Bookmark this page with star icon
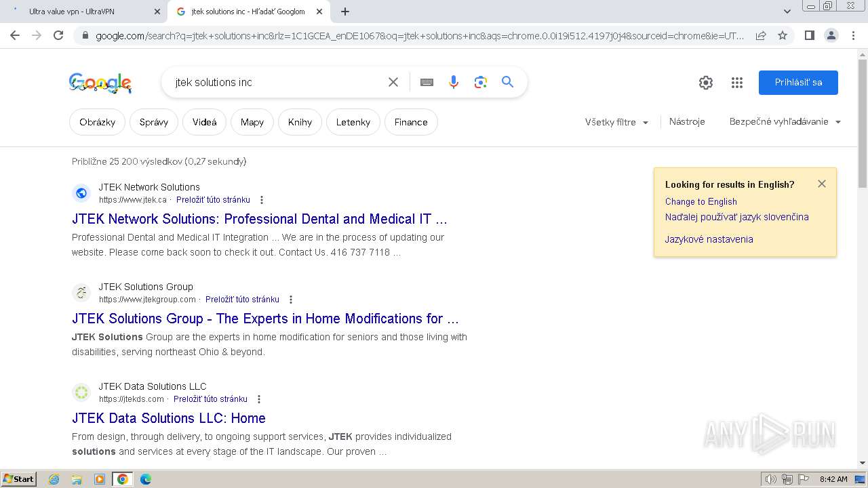This screenshot has width=868, height=488. [783, 35]
